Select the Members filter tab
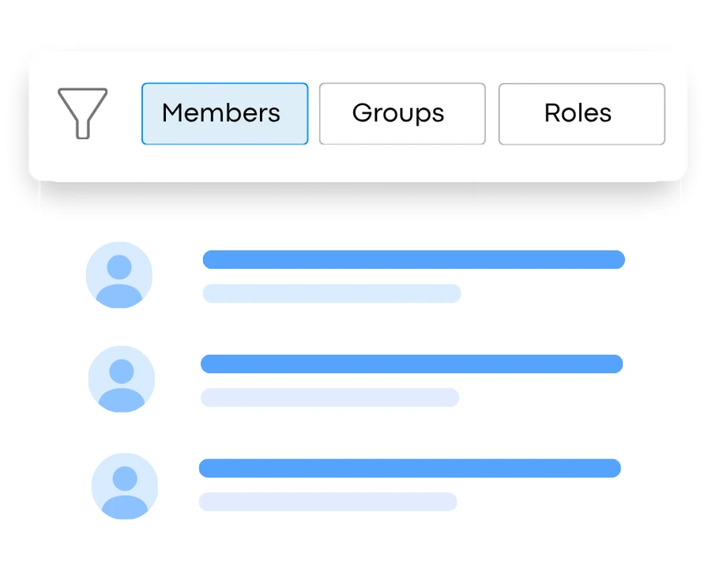Image resolution: width=708 pixels, height=588 pixels. [224, 114]
